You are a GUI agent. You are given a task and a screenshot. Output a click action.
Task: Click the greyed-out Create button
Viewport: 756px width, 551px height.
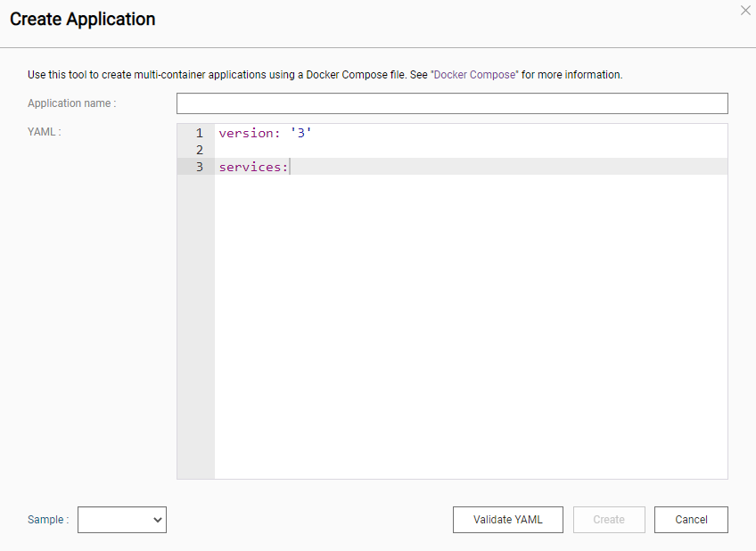tap(609, 520)
